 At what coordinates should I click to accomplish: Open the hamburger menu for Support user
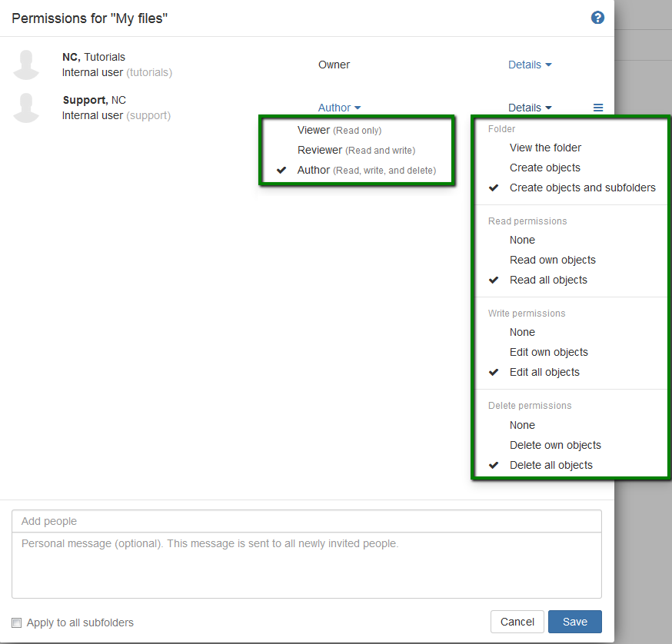click(x=598, y=108)
